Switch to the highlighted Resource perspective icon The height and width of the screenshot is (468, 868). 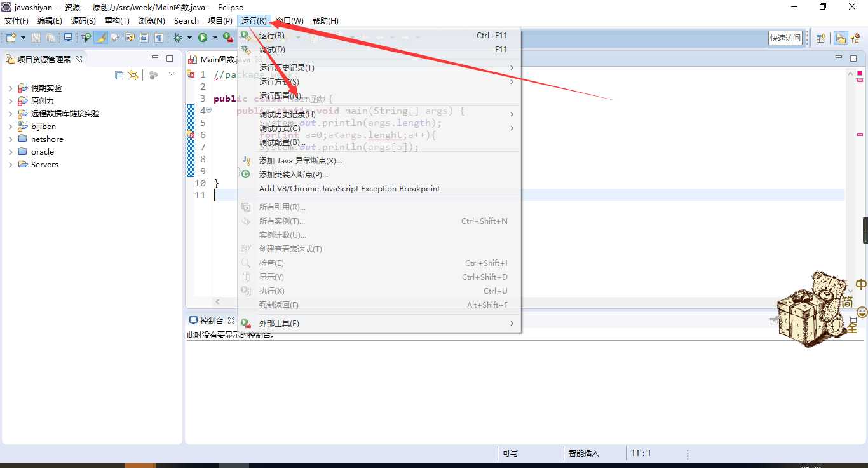841,38
